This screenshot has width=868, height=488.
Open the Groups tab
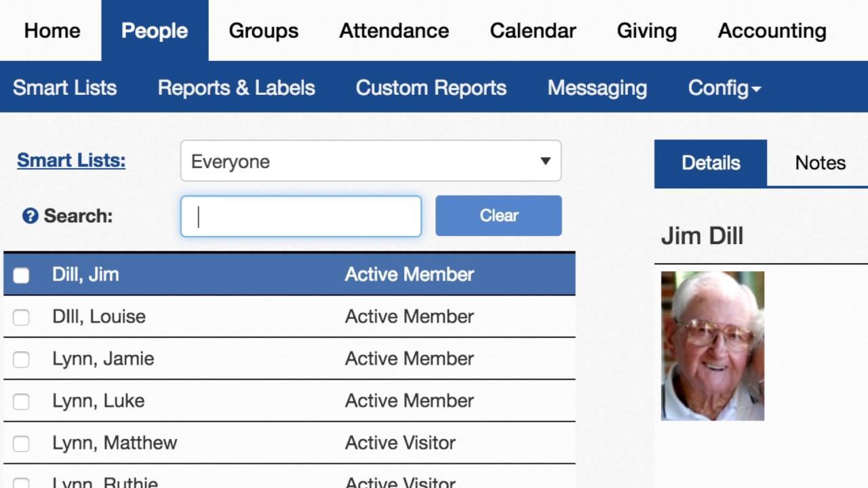(263, 30)
